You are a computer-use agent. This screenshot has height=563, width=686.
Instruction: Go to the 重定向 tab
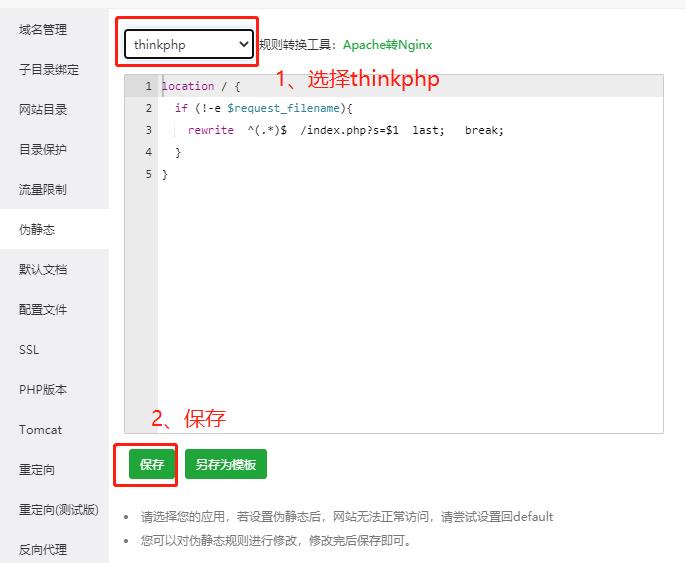coord(37,470)
